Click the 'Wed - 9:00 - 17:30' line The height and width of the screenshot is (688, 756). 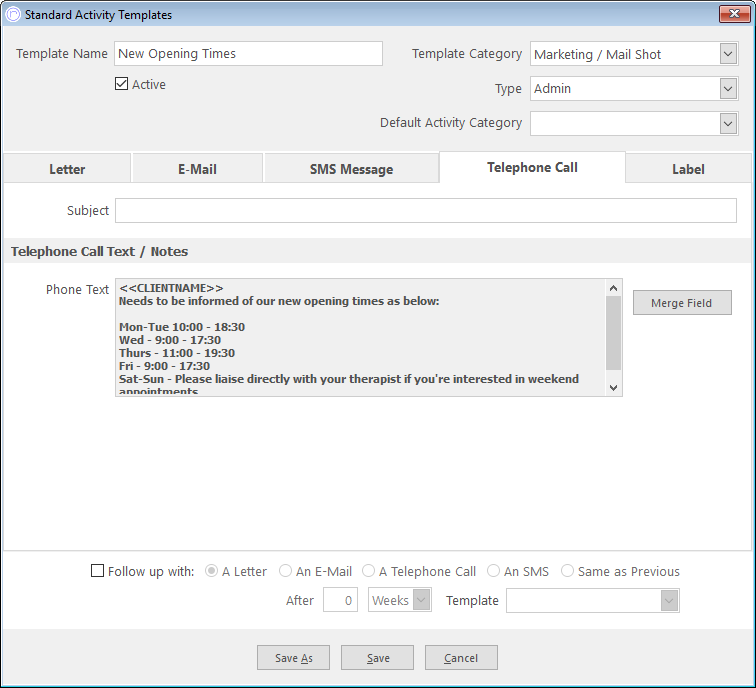tap(170, 340)
